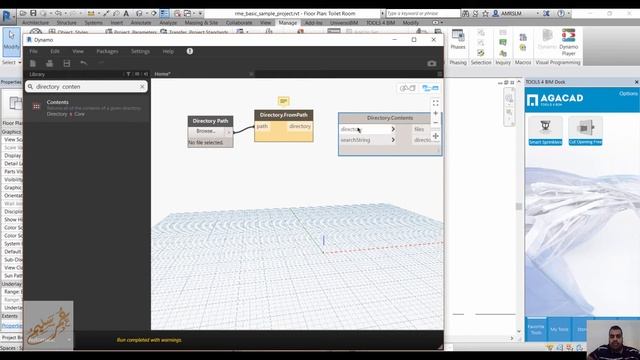
Task: Switch to the Analyze ribbon tab in Revit
Action: (x=168, y=22)
